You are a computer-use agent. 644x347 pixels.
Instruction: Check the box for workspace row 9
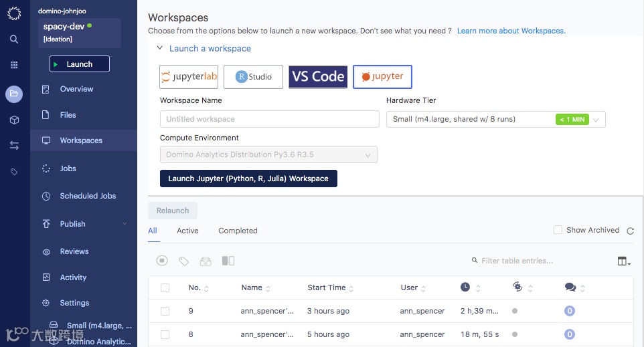pos(165,312)
